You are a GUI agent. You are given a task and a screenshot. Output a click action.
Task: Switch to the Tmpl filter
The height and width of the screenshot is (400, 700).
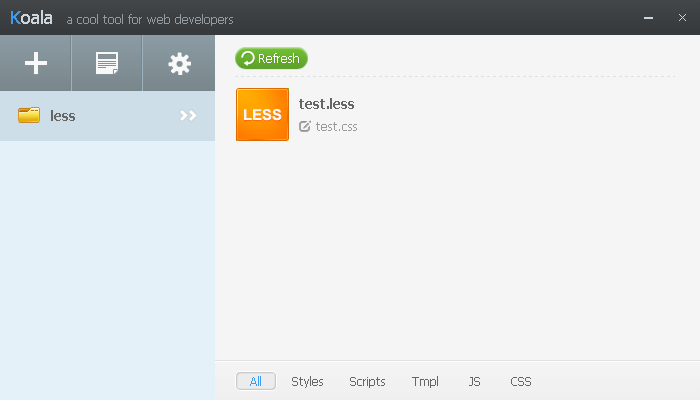click(425, 381)
